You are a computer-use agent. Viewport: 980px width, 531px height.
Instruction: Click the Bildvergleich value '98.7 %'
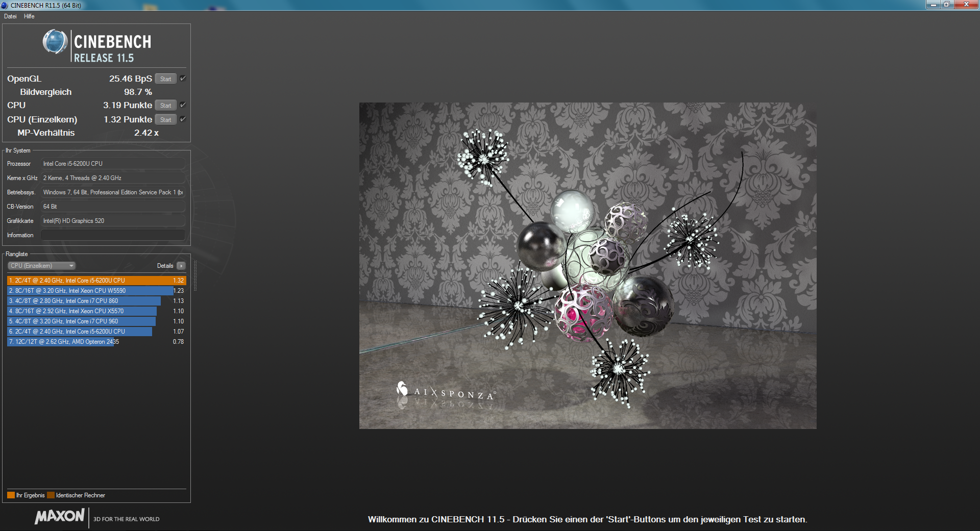coord(138,92)
